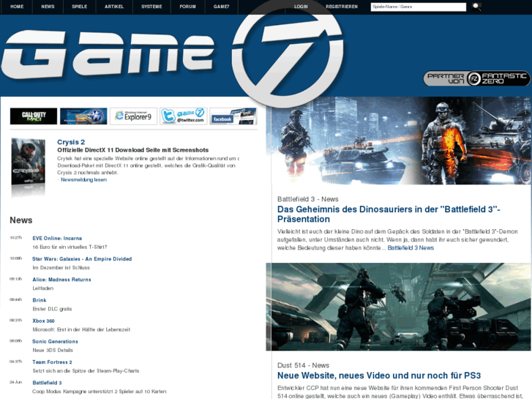
Task: Click '16 Euro für ein virtuelles T-Shirt?' text
Action: point(70,247)
